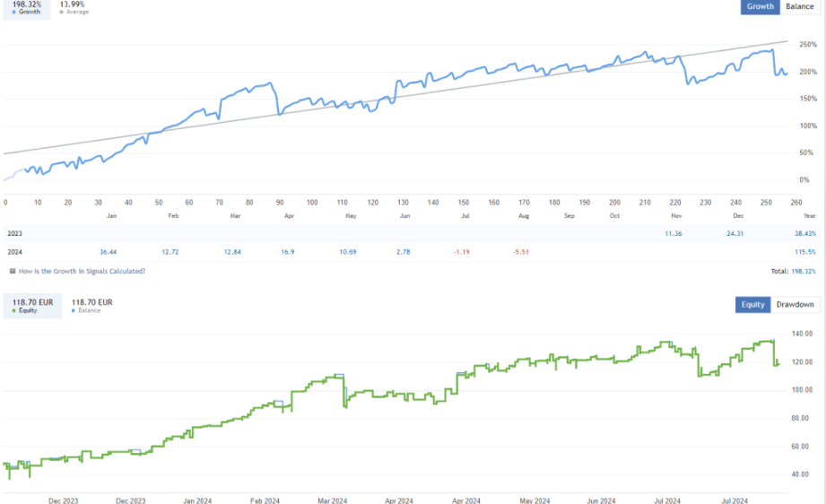Click the January 2024 growth value 36.44

click(x=109, y=252)
